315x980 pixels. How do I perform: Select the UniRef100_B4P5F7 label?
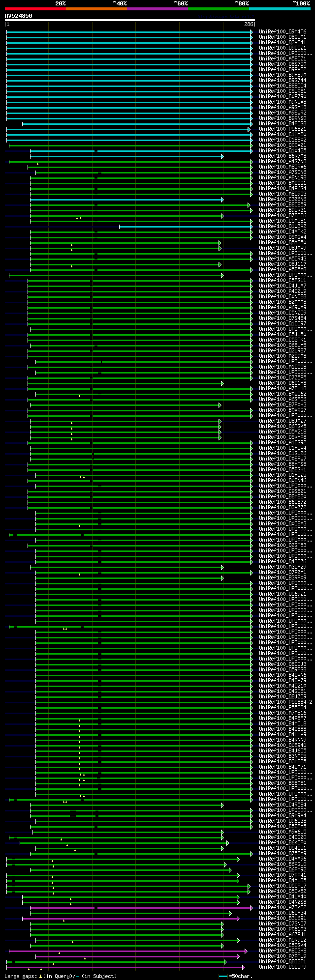click(283, 719)
